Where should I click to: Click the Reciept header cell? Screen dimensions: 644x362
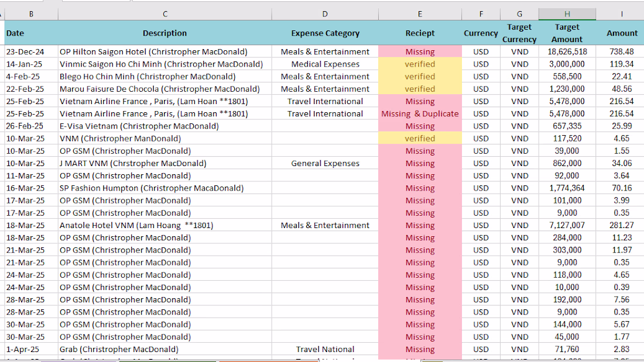coord(420,33)
